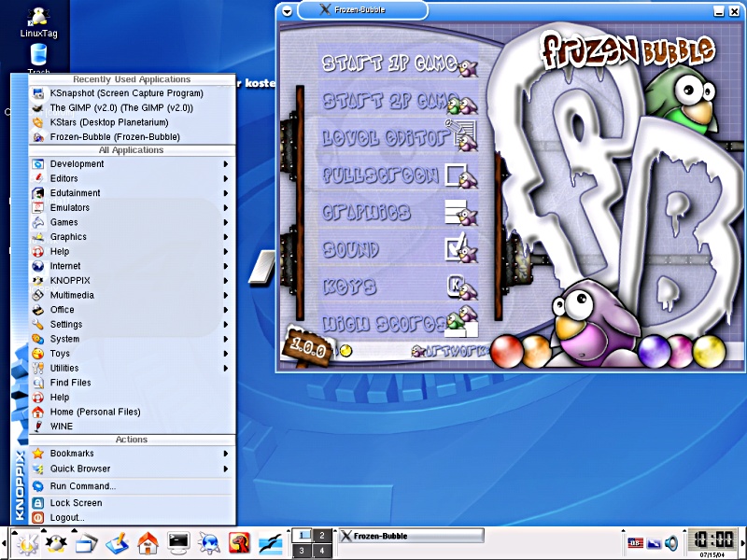Expand the Bookmarks submenu arrow
This screenshot has width=747, height=560.
tap(226, 454)
